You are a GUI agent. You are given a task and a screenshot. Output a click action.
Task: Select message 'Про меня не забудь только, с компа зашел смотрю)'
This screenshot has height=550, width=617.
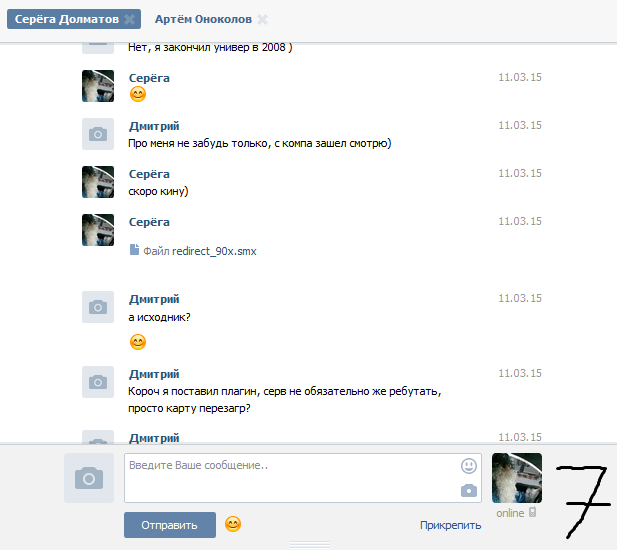pos(260,143)
